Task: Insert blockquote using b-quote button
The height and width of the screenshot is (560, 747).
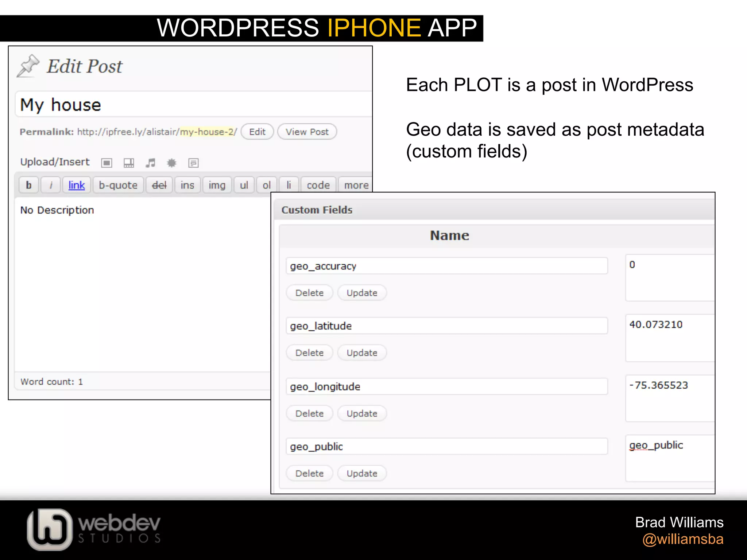Action: pyautogui.click(x=118, y=185)
